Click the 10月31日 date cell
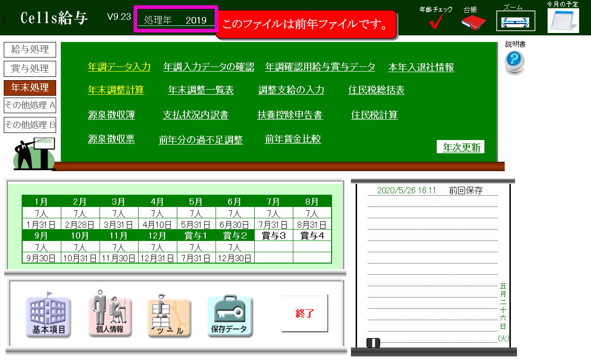 (x=80, y=258)
